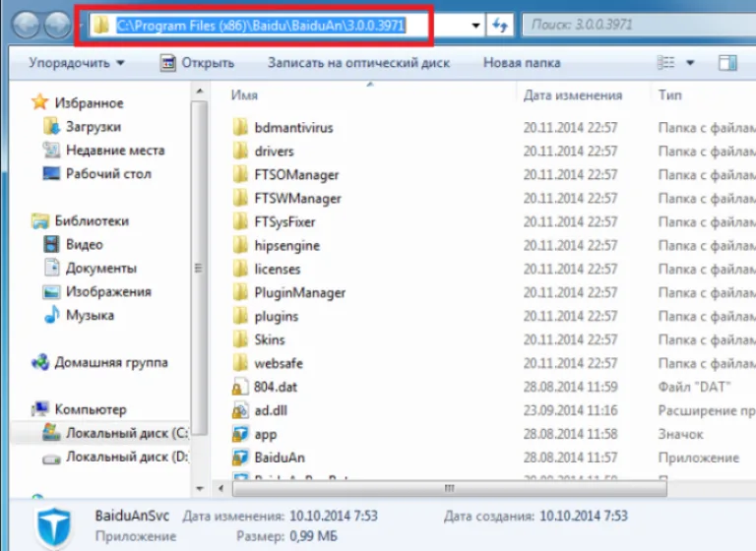This screenshot has height=551, width=756.
Task: Click the search field for 3.0.0.3971
Action: 639,25
